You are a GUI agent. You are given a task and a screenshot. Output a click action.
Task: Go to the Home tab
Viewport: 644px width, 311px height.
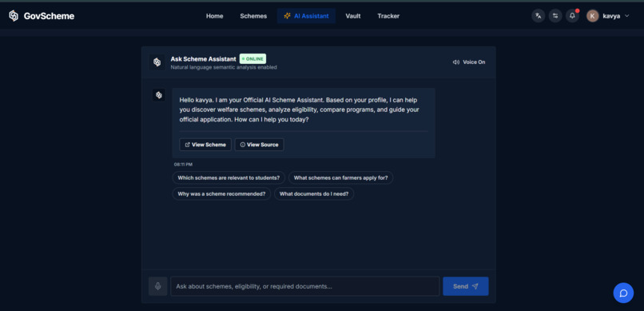pyautogui.click(x=214, y=16)
